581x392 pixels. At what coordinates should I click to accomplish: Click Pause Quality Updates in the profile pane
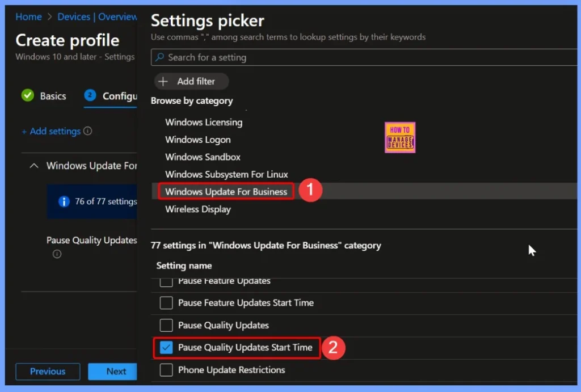coord(91,241)
